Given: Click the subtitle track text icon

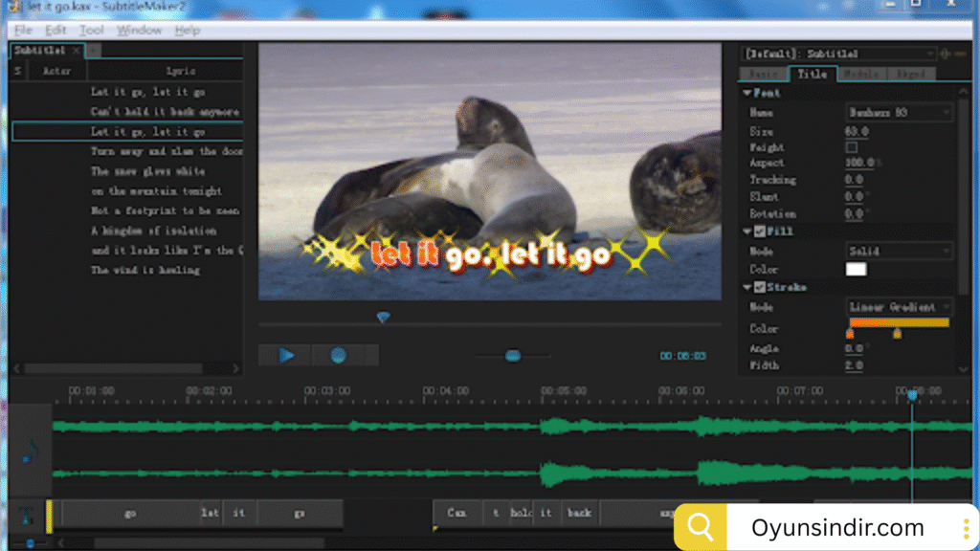Looking at the screenshot, I should tap(27, 514).
